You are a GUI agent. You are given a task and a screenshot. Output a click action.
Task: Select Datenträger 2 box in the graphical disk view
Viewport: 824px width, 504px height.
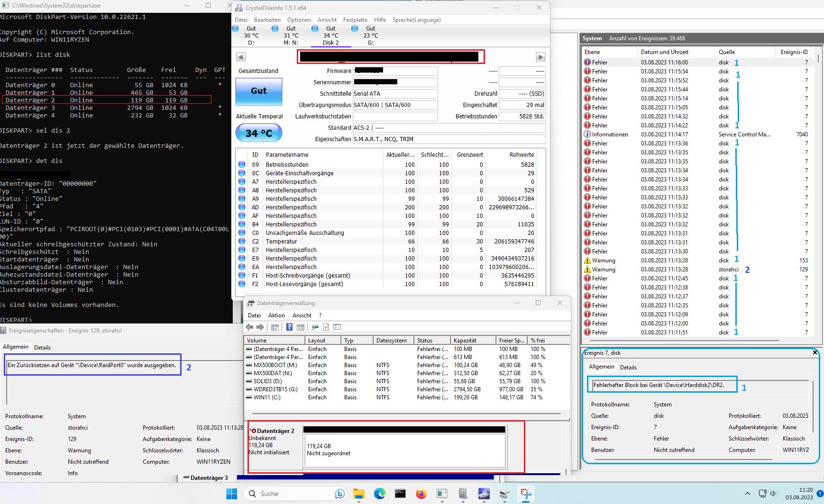point(274,447)
